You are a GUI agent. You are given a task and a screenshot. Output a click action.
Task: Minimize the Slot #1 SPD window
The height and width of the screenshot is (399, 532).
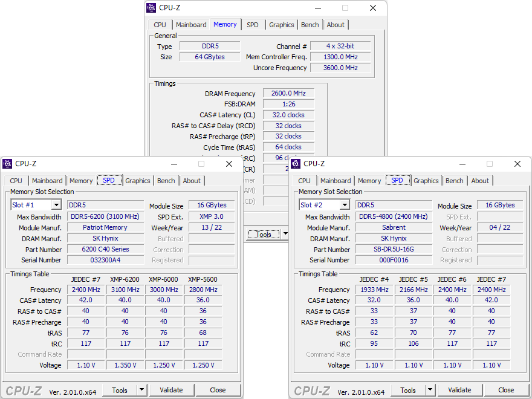(x=174, y=164)
